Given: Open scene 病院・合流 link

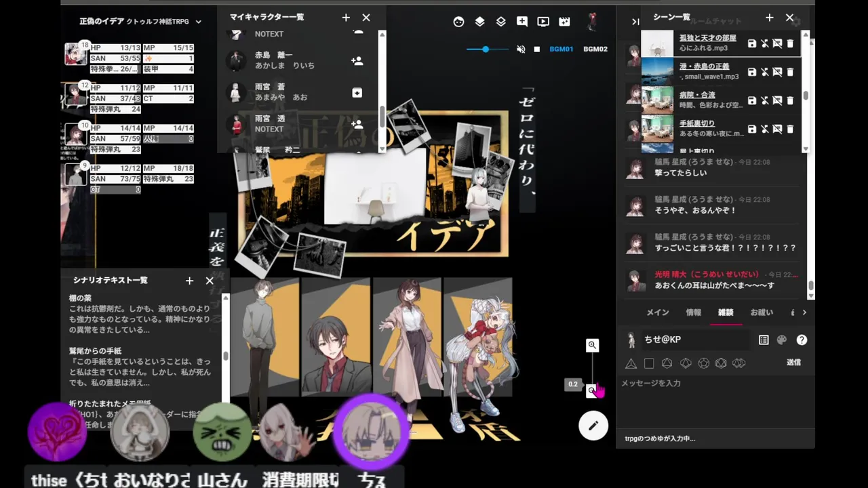Looking at the screenshot, I should tap(697, 95).
